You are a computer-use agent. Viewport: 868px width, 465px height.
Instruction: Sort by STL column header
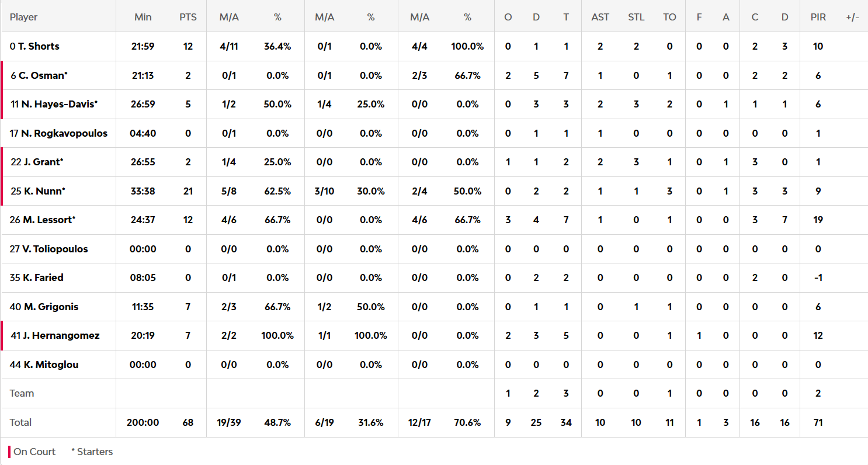pyautogui.click(x=636, y=17)
